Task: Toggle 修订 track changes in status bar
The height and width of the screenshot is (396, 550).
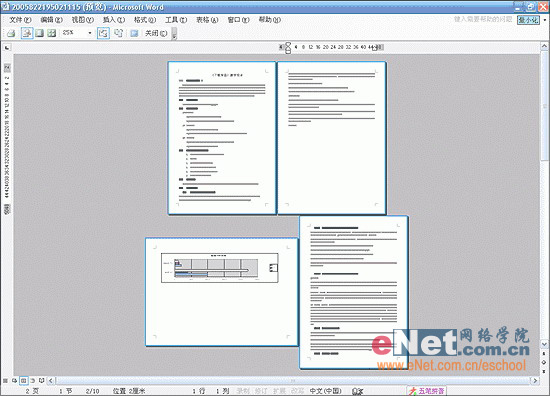Action: point(261,391)
